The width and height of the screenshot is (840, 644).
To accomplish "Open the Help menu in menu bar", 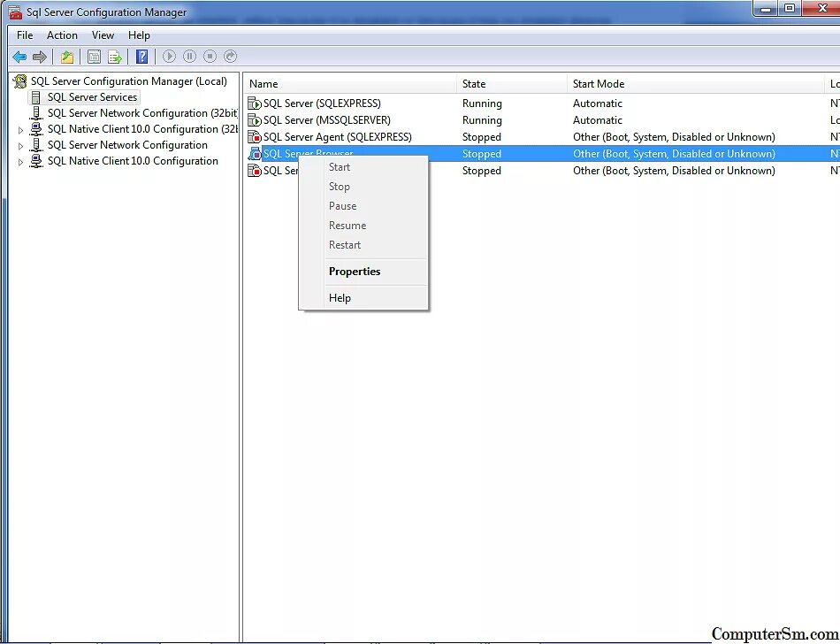I will pyautogui.click(x=139, y=35).
